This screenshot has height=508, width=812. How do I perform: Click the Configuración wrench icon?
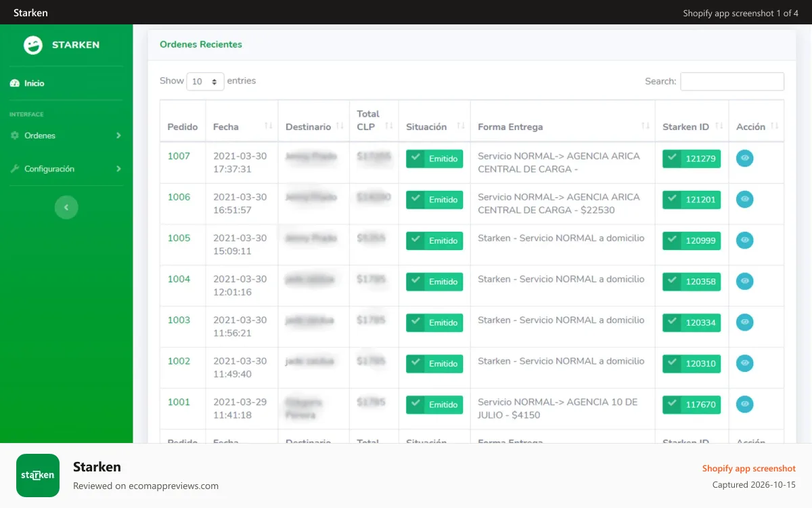[x=15, y=169]
